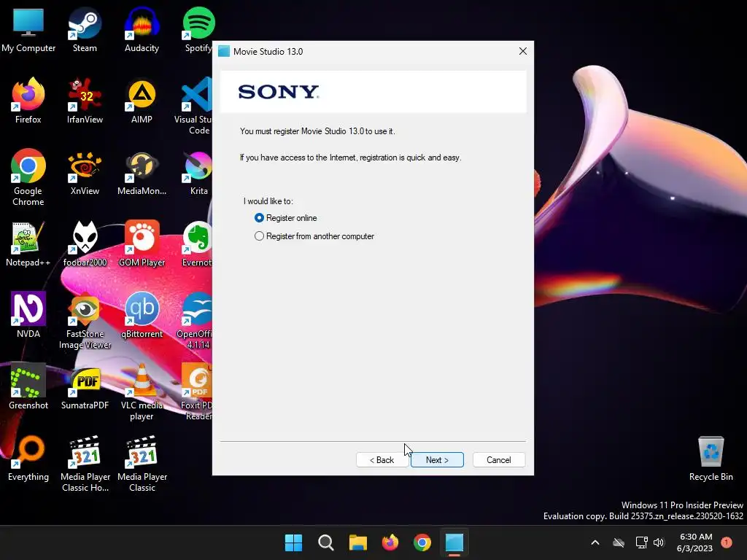
Task: Switch to Firefox on the taskbar
Action: (x=390, y=542)
